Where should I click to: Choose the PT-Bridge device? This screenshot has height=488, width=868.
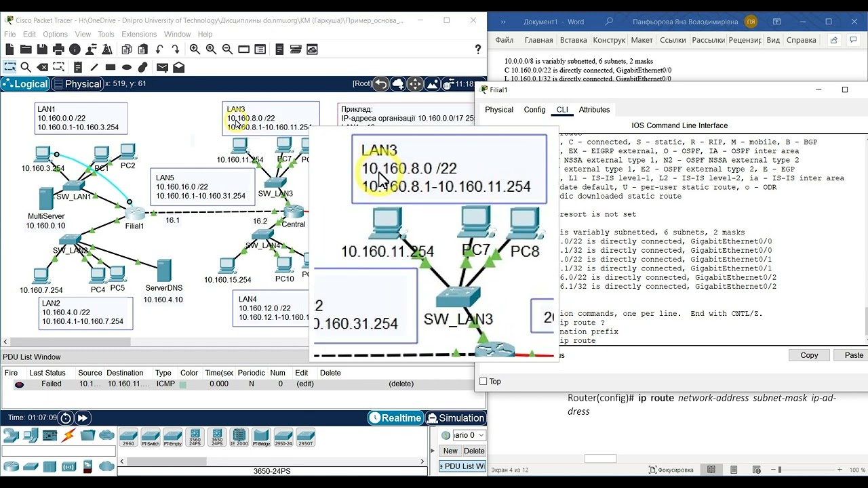pos(261,437)
